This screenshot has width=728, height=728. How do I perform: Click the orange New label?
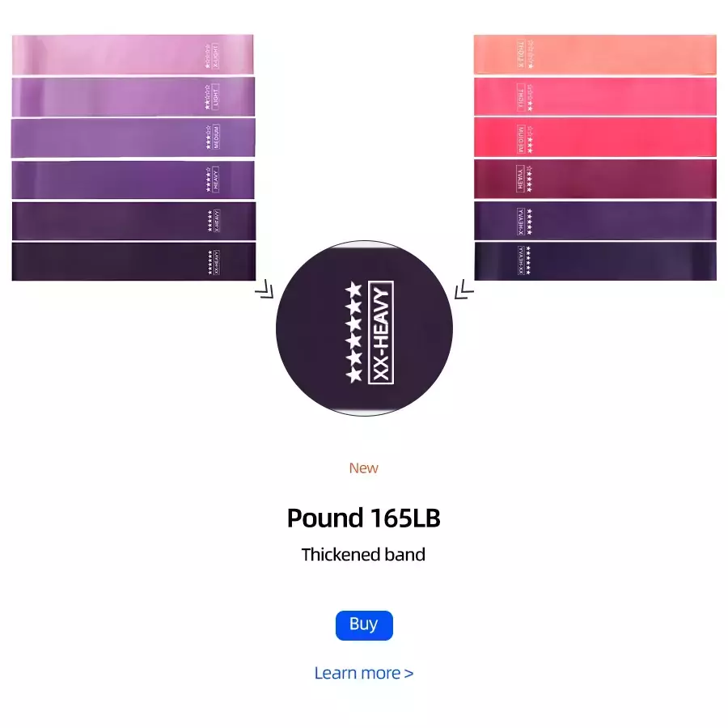coord(363,468)
